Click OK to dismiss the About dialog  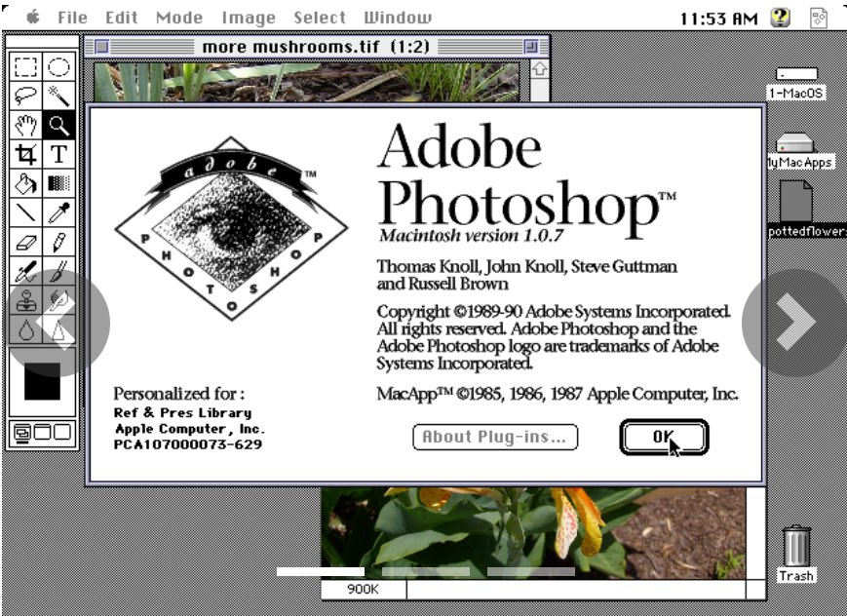point(664,437)
